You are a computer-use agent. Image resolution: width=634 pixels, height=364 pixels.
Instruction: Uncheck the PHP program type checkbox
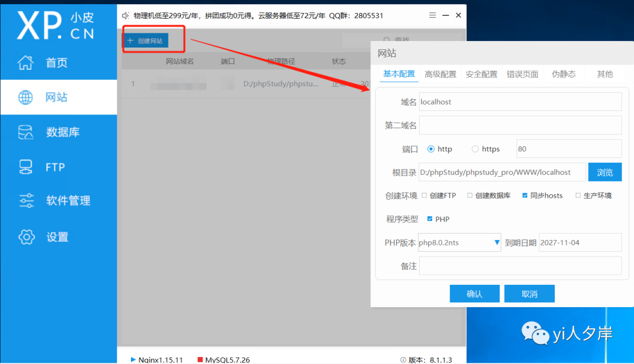[430, 219]
